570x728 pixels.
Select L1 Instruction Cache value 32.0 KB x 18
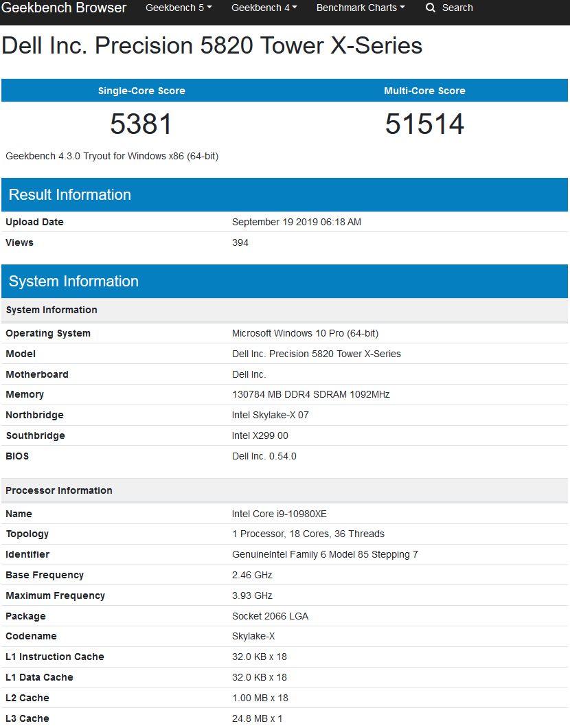coord(260,657)
